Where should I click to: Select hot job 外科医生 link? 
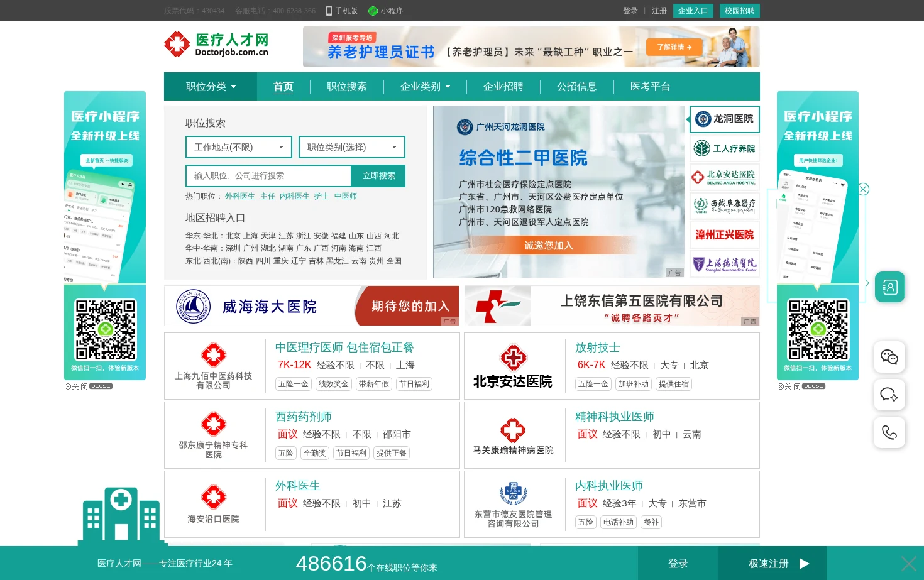click(240, 196)
